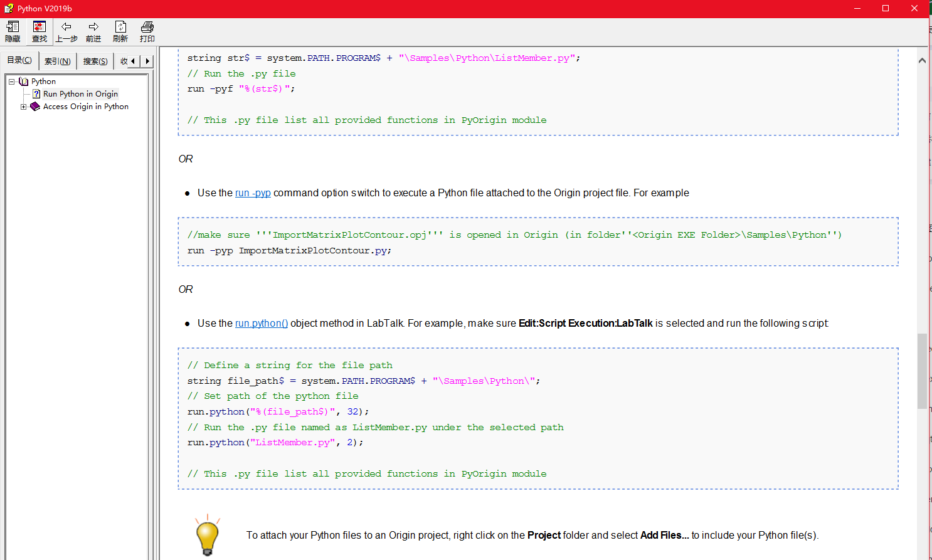Screen dimensions: 932x560
Task: Open the run -pyp link
Action: click(253, 193)
